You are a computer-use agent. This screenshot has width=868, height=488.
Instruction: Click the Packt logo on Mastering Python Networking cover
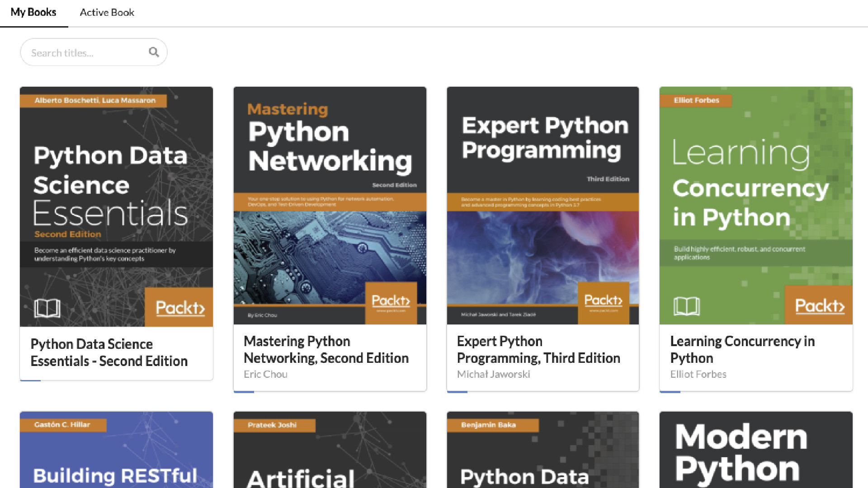[392, 300]
